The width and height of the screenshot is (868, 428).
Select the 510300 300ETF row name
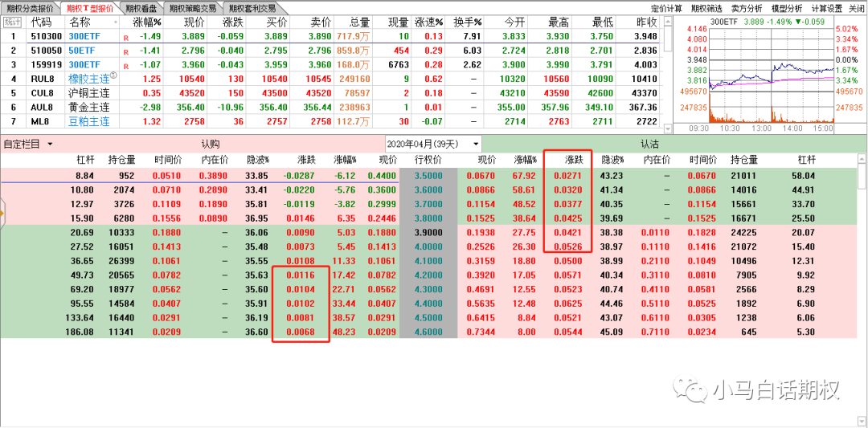click(x=84, y=36)
